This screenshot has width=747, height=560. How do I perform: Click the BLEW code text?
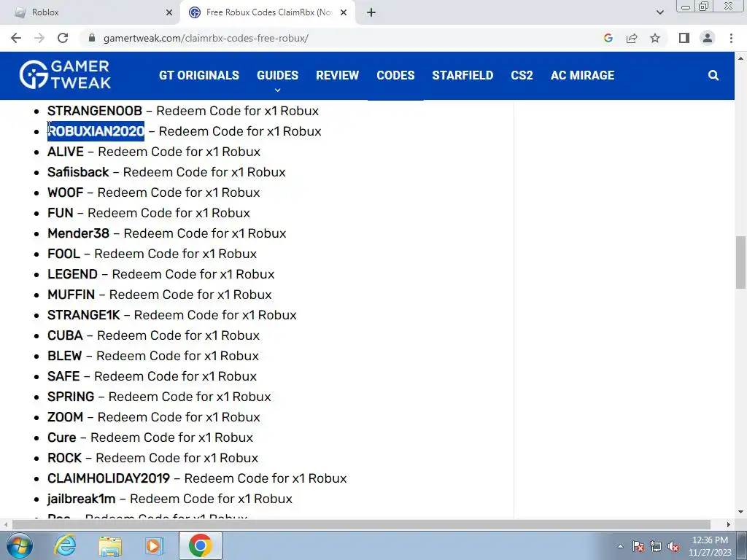(65, 356)
